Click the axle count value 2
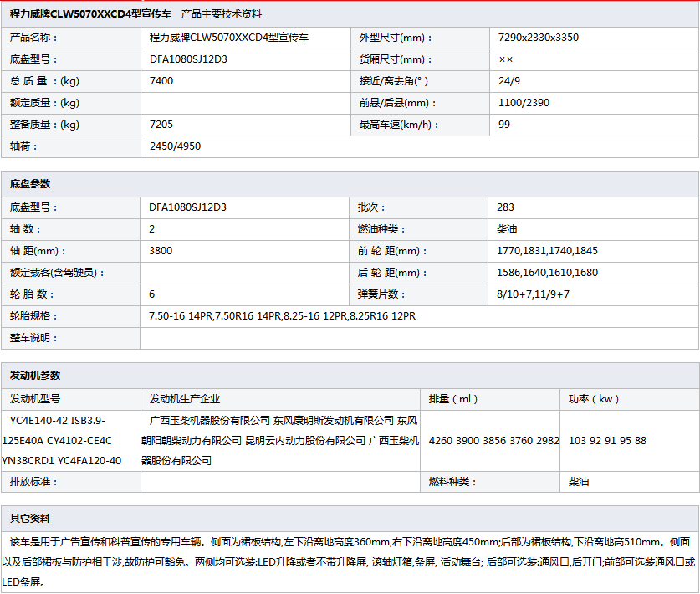The height and width of the screenshot is (594, 700). 151,229
